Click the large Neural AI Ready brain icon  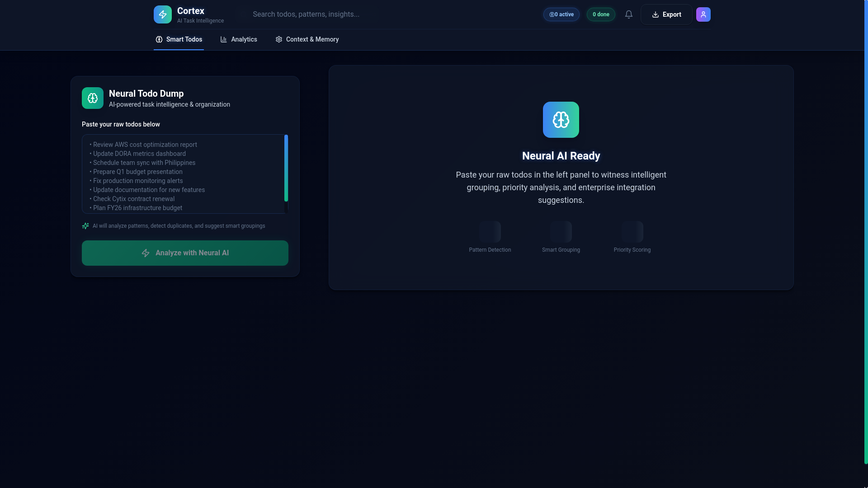click(x=561, y=120)
